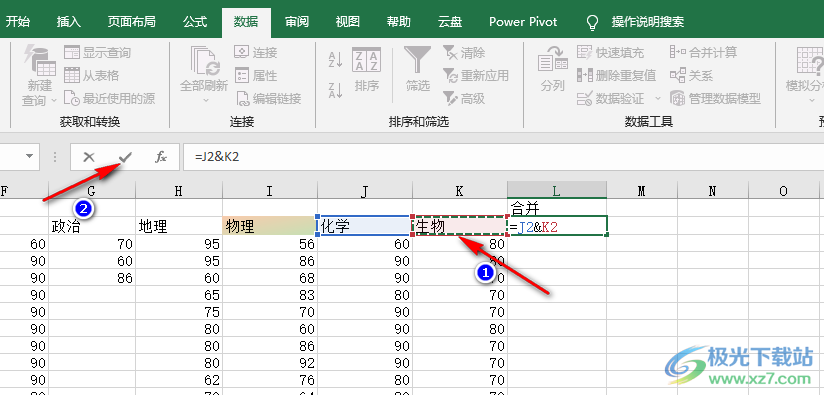This screenshot has height=395, width=824.
Task: Open the Sort (排序) dialog
Action: (366, 70)
